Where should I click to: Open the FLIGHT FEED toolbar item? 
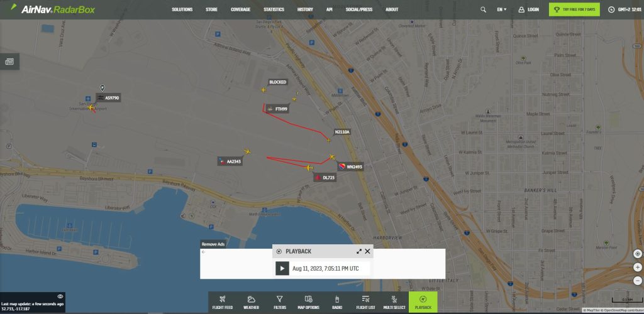tap(223, 303)
